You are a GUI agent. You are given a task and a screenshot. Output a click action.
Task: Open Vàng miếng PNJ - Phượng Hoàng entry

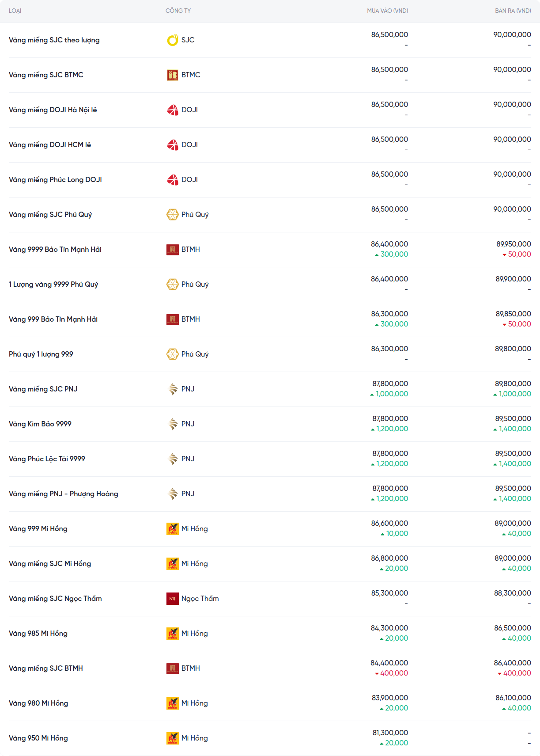[x=64, y=494]
